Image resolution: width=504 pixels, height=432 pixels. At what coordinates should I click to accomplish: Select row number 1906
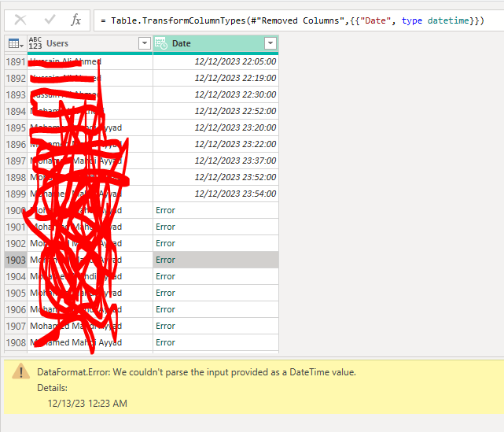(x=16, y=309)
